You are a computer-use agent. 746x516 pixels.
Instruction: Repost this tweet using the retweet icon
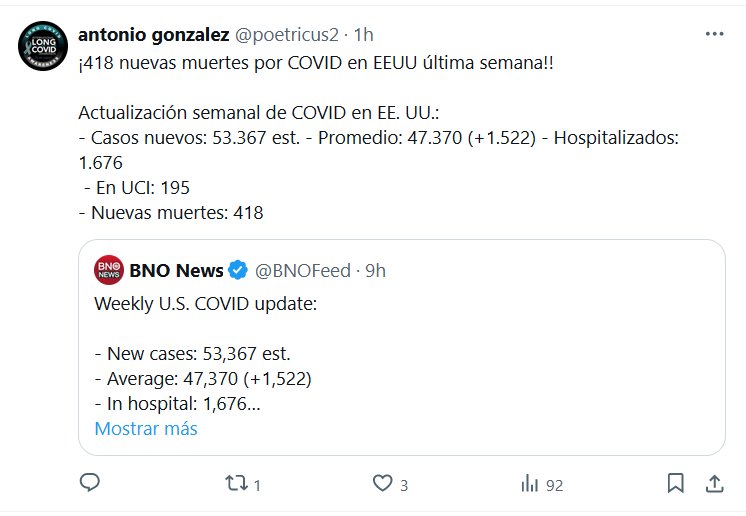point(236,484)
